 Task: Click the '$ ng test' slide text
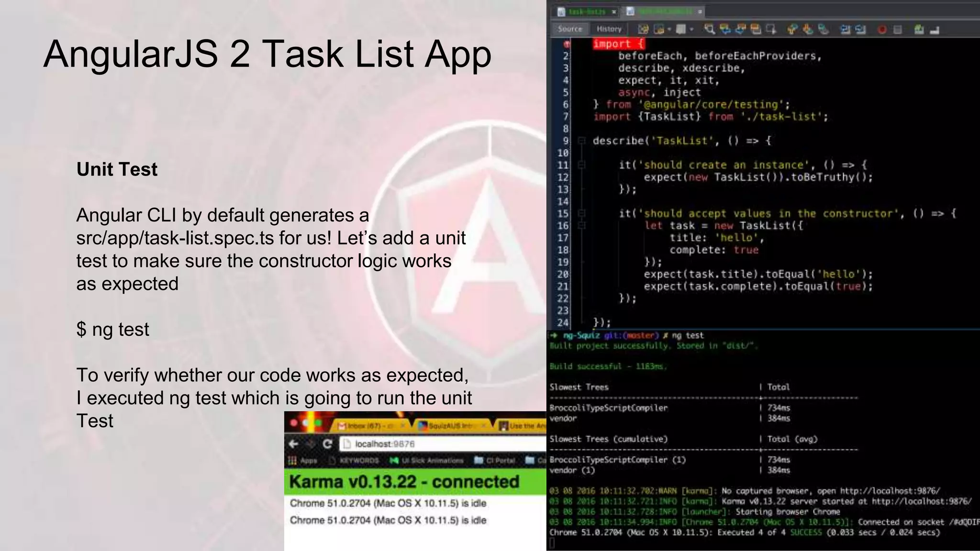[x=113, y=330]
